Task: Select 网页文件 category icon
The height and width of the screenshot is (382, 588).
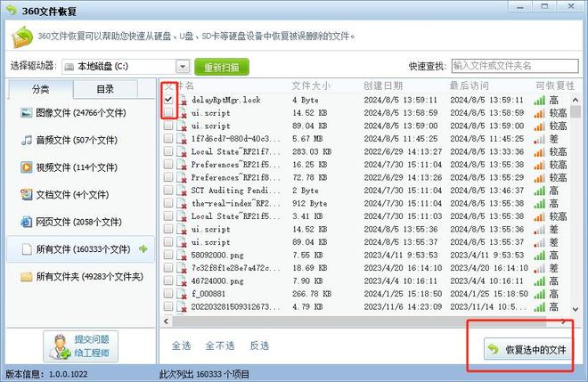Action: click(27, 222)
